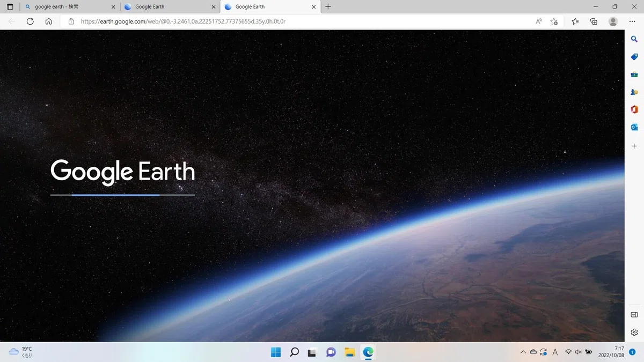Open File Explorer from the taskbar
This screenshot has height=362, width=644.
(x=349, y=352)
